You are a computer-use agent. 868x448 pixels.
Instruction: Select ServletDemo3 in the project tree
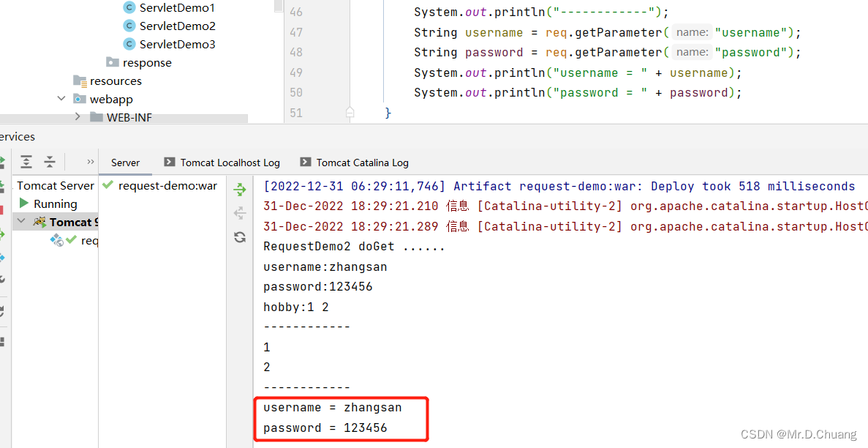coord(177,44)
